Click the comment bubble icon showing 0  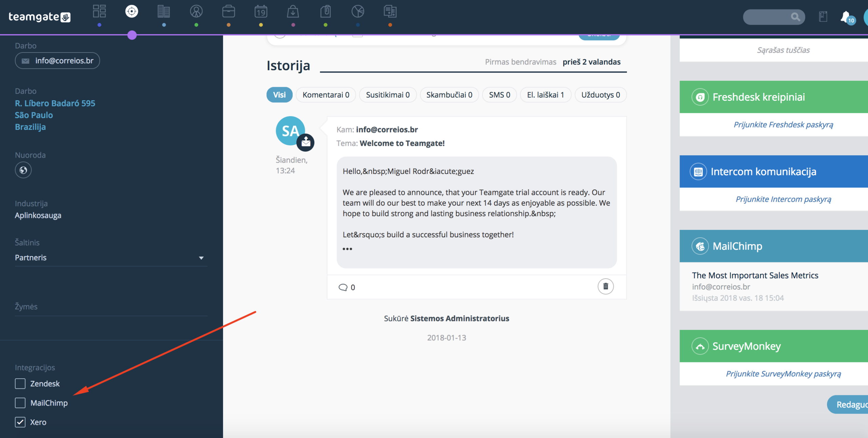pos(343,287)
